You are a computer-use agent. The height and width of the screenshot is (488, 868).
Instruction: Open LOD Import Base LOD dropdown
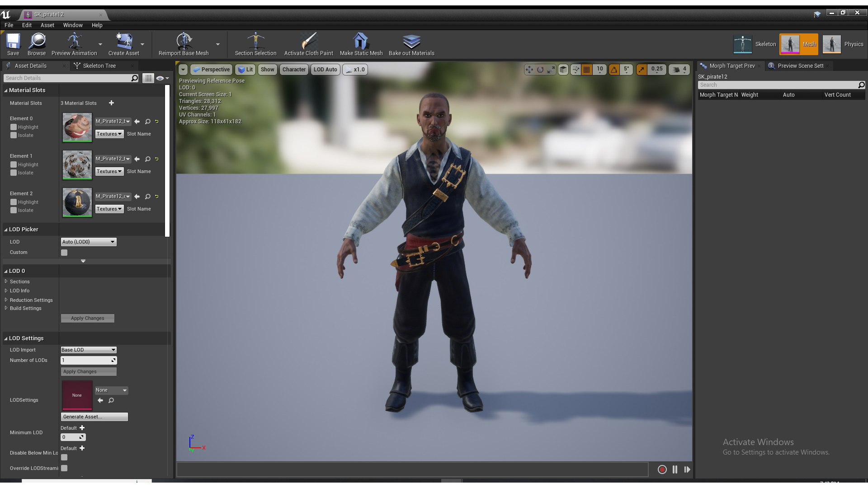pyautogui.click(x=89, y=350)
